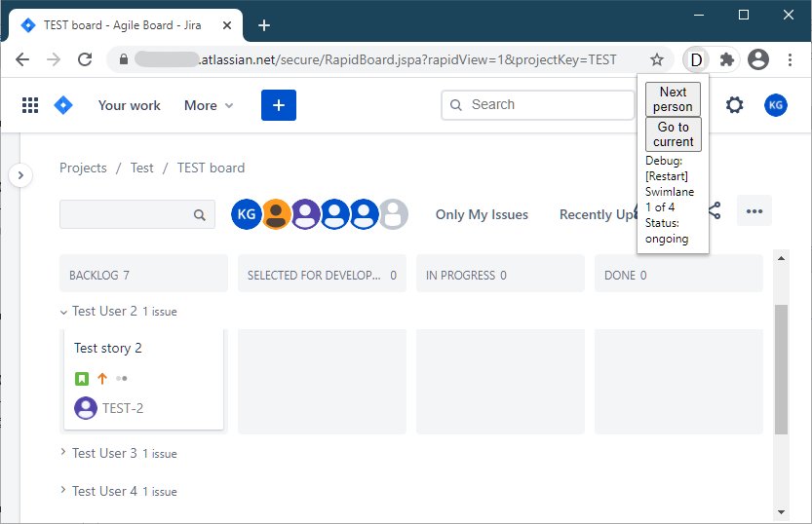
Task: Click the Test breadcrumb link
Action: [x=142, y=168]
